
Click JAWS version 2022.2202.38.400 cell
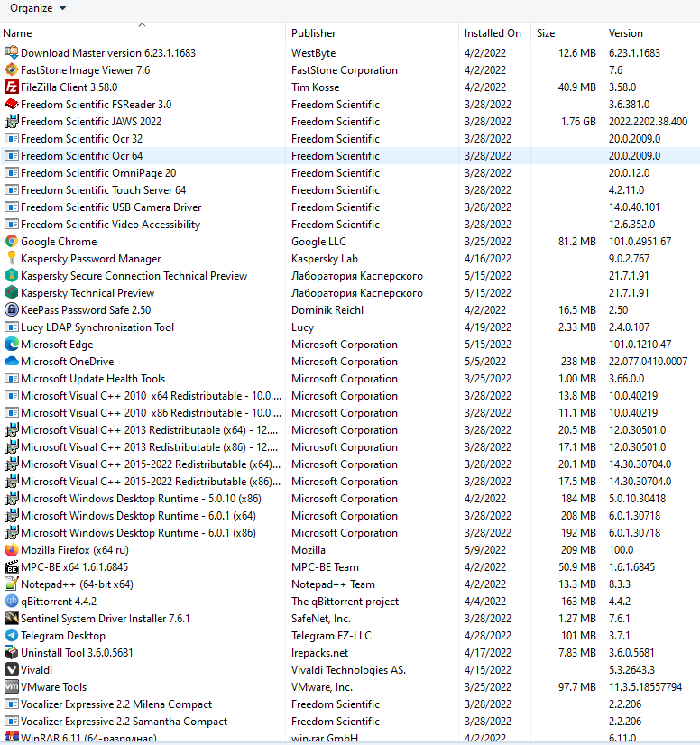coord(648,121)
